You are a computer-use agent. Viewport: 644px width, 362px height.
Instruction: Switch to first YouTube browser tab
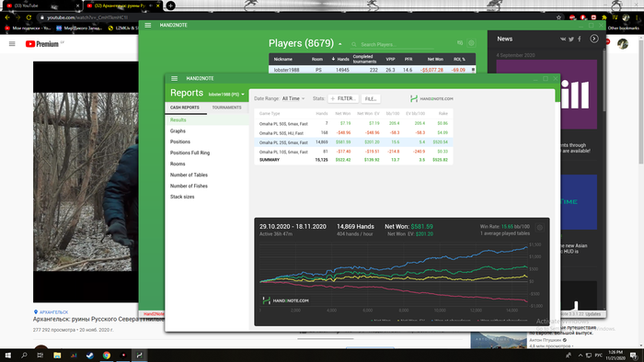tap(41, 6)
